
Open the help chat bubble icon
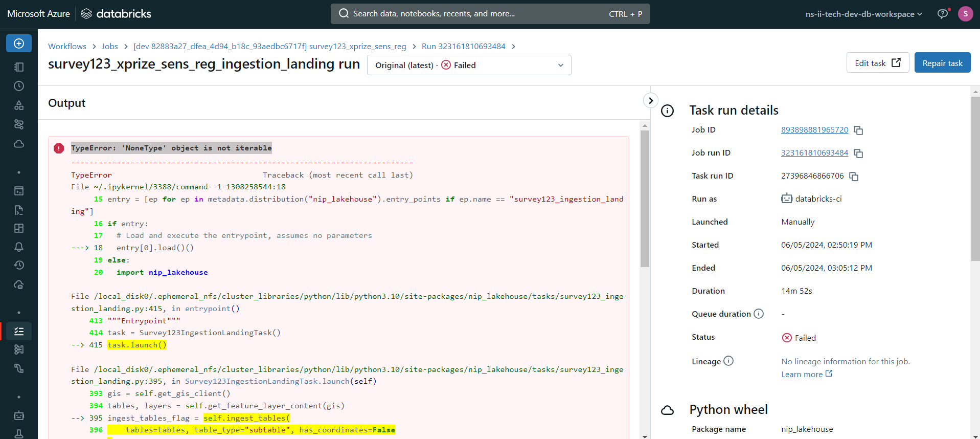(943, 14)
